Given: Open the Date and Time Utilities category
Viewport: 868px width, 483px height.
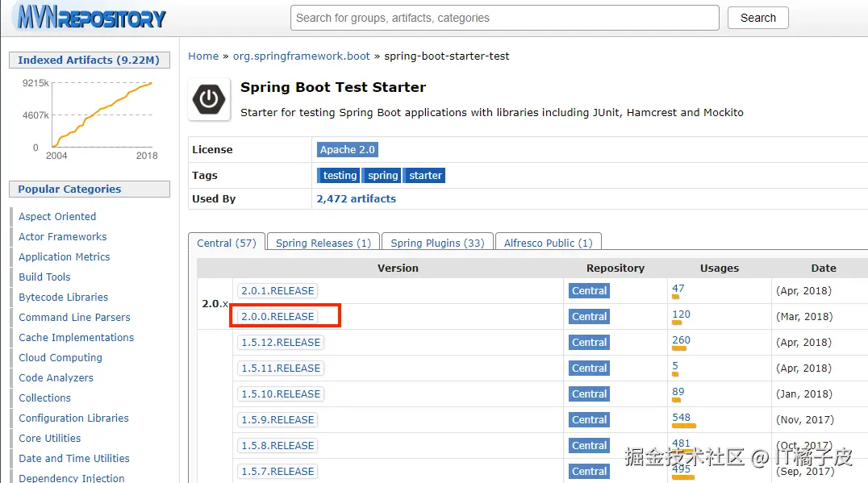Looking at the screenshot, I should click(73, 459).
